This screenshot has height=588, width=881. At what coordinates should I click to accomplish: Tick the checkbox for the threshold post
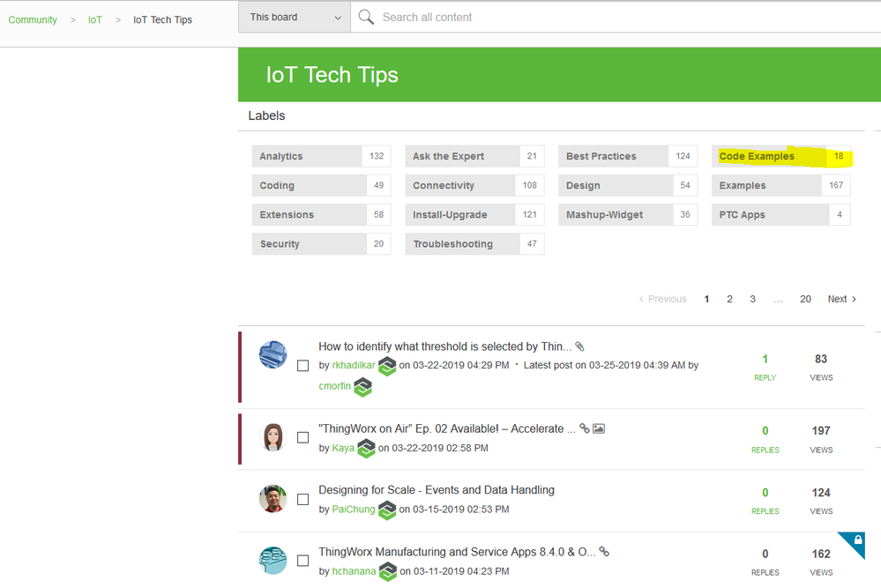click(x=302, y=366)
